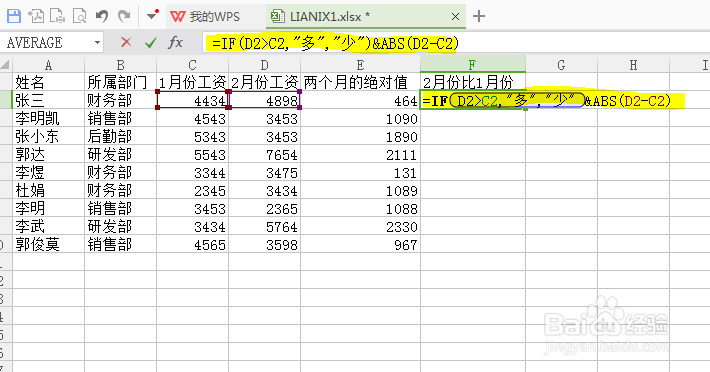
Task: Open the quick access toolbar dropdown
Action: [x=153, y=15]
